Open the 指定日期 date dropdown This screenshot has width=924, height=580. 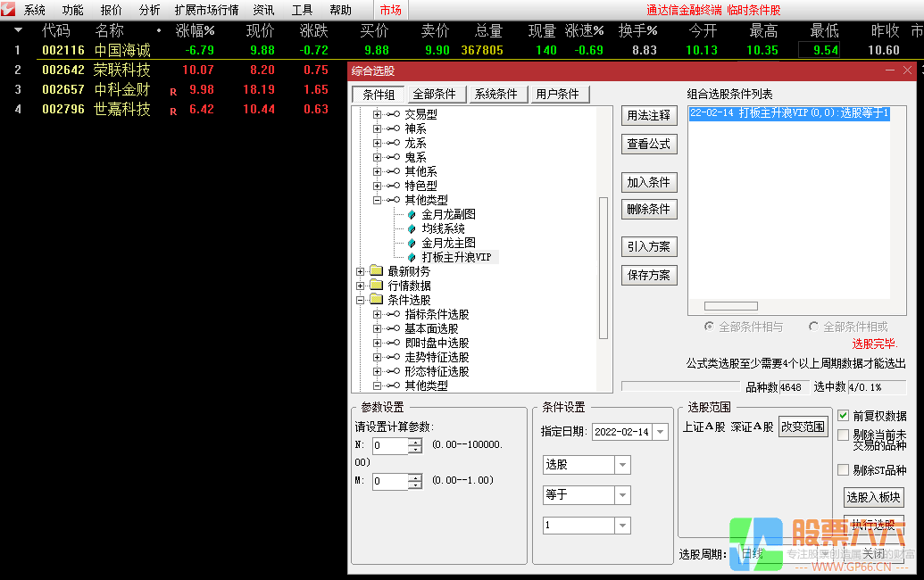[x=661, y=432]
